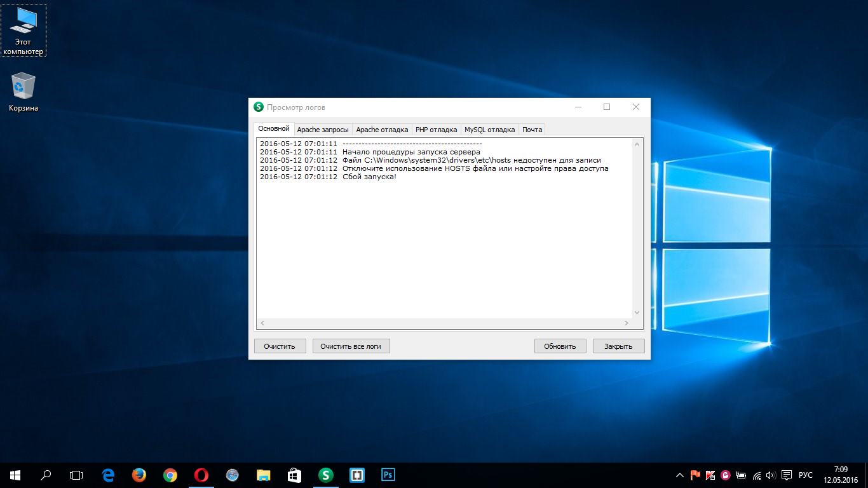Click the red flag tray icon
Viewport: 868px width, 488px height.
[695, 475]
